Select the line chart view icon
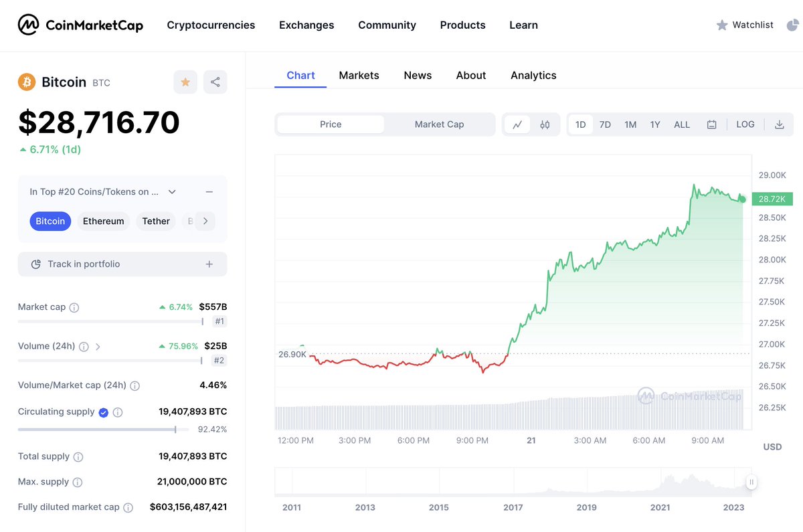 (518, 124)
